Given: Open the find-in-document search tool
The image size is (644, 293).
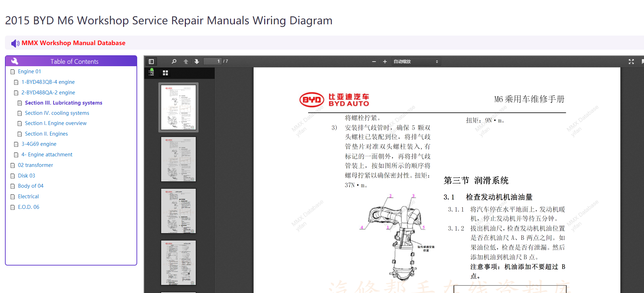Looking at the screenshot, I should click(174, 62).
